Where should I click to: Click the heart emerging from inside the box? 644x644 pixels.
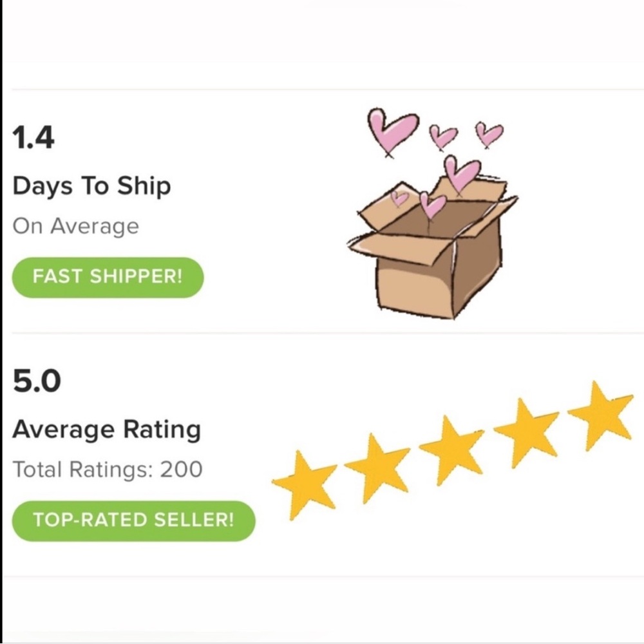tap(432, 205)
